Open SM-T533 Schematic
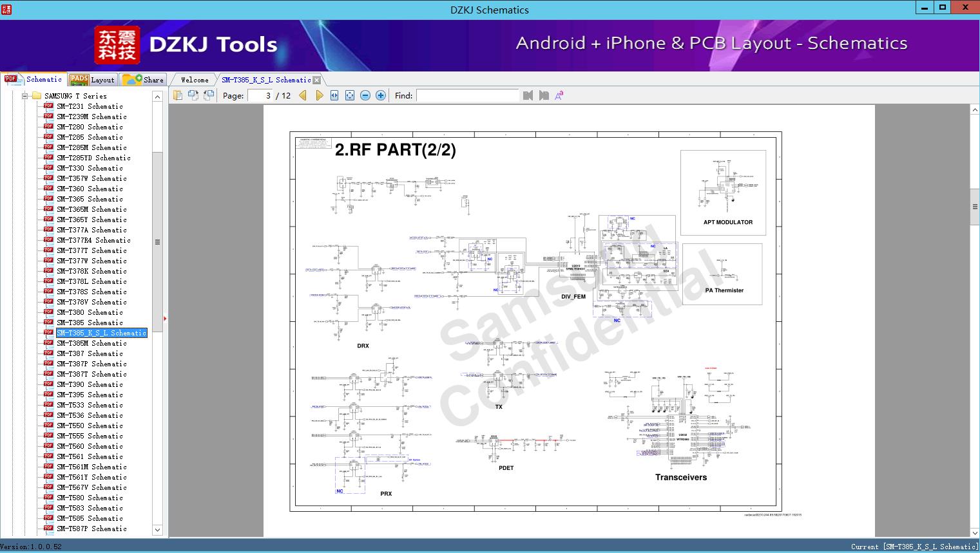This screenshot has width=980, height=553. pyautogui.click(x=90, y=405)
